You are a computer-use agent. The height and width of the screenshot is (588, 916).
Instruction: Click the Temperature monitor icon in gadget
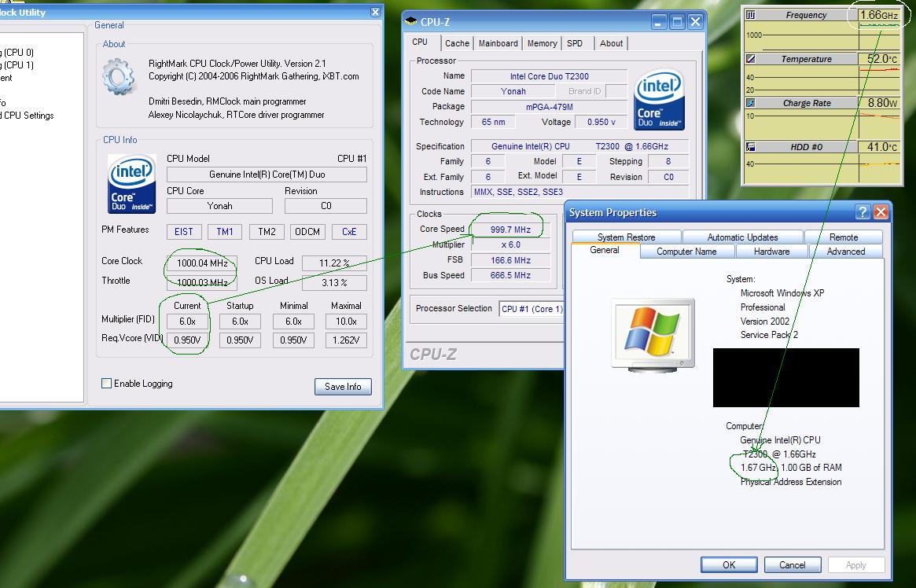click(x=751, y=58)
